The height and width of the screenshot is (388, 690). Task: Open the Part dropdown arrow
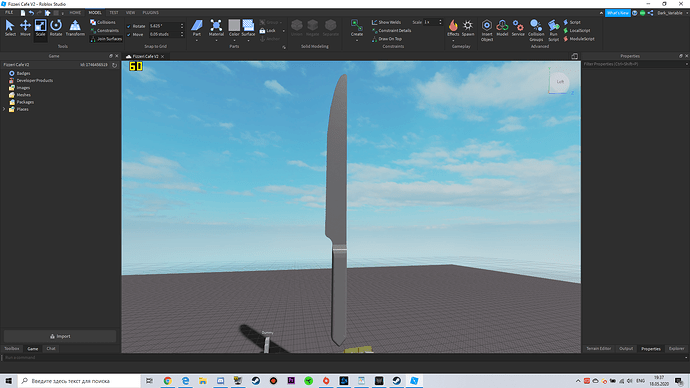click(197, 40)
